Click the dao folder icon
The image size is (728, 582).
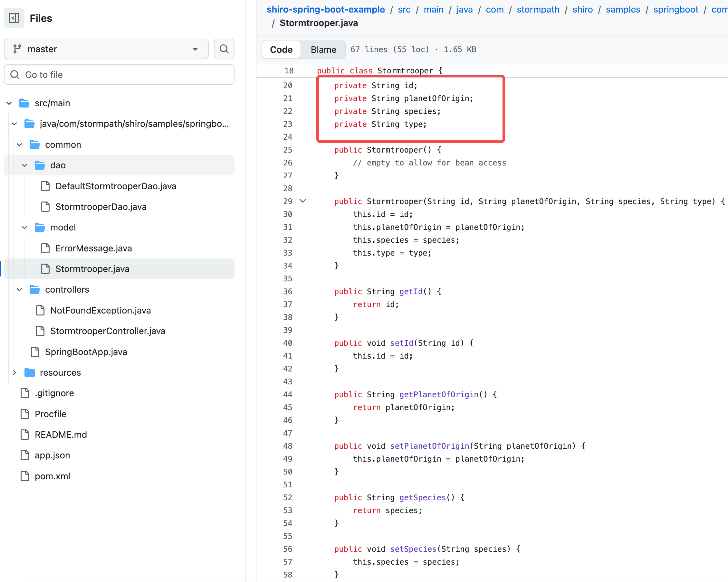tap(40, 165)
